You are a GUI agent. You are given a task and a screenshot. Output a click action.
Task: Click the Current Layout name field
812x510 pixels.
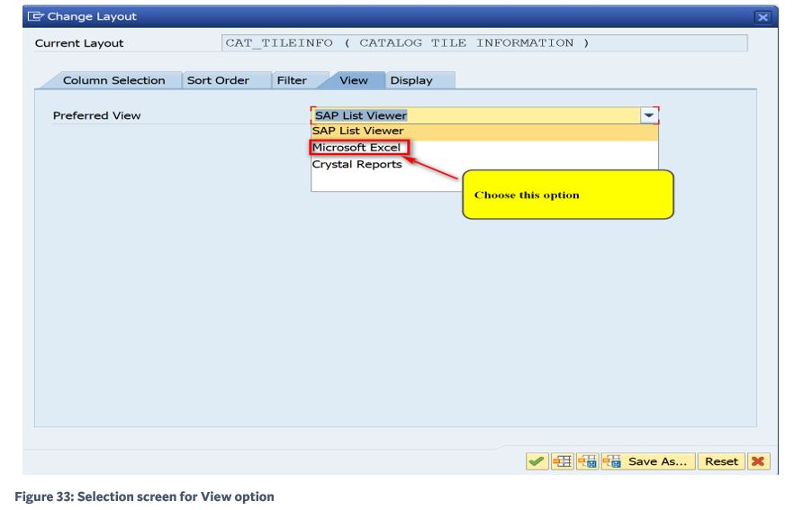click(484, 43)
